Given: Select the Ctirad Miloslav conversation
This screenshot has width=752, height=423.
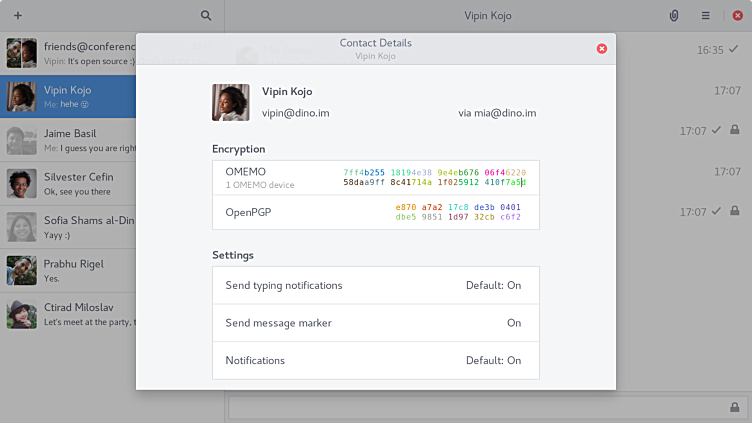Looking at the screenshot, I should click(x=68, y=315).
